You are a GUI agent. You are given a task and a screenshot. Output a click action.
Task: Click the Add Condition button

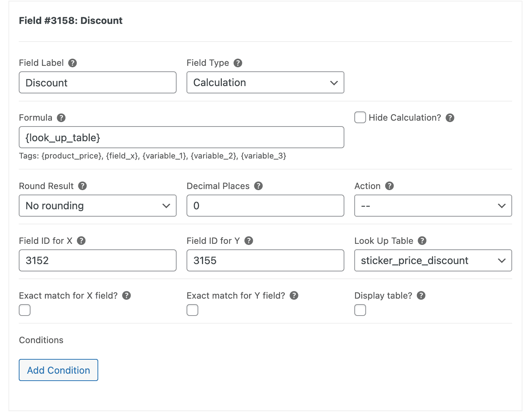click(x=58, y=370)
